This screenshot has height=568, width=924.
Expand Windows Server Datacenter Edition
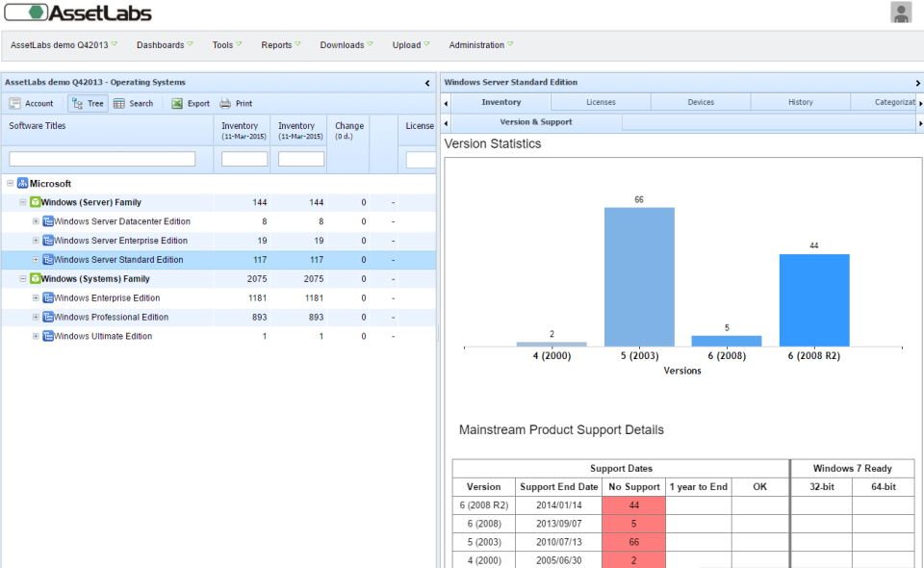click(36, 221)
